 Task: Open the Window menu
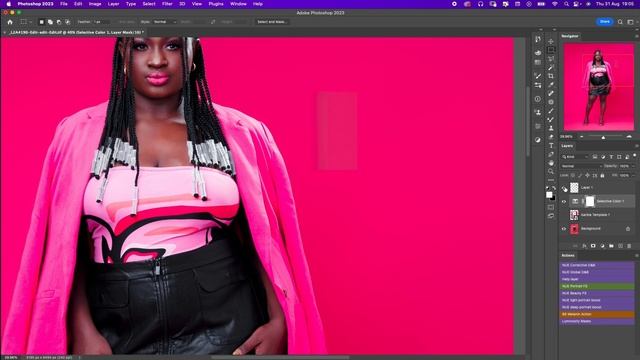[x=238, y=4]
